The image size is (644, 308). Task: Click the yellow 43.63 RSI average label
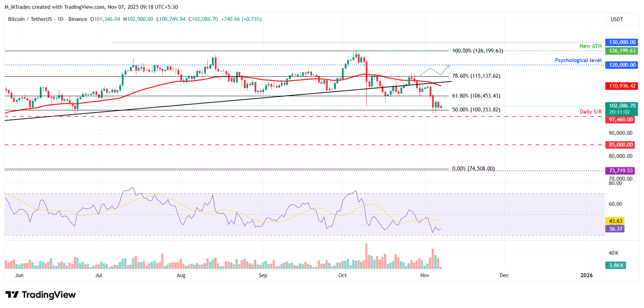pos(615,221)
